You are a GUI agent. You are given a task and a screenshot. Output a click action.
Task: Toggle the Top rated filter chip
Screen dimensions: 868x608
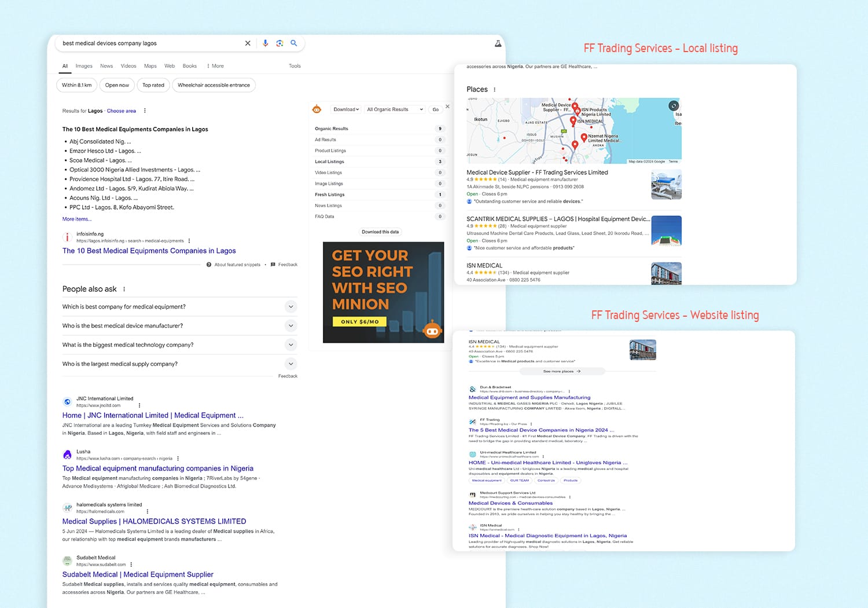(x=153, y=85)
